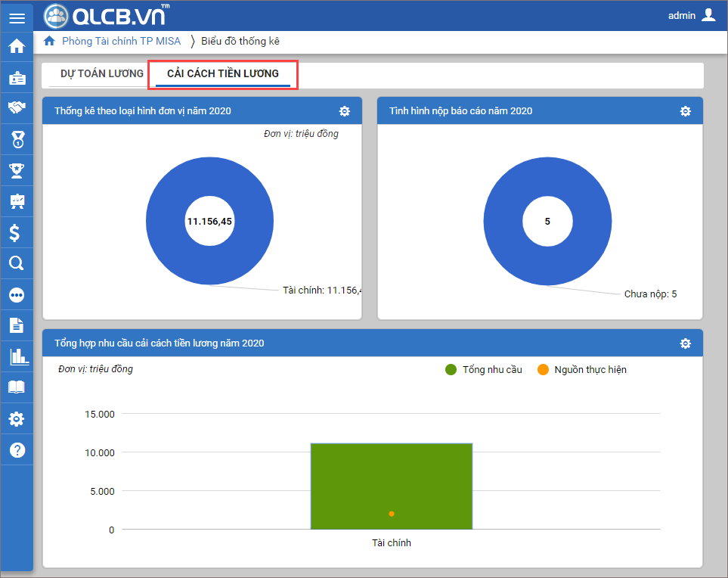
Task: Click the ID card icon in sidebar
Action: 17,77
